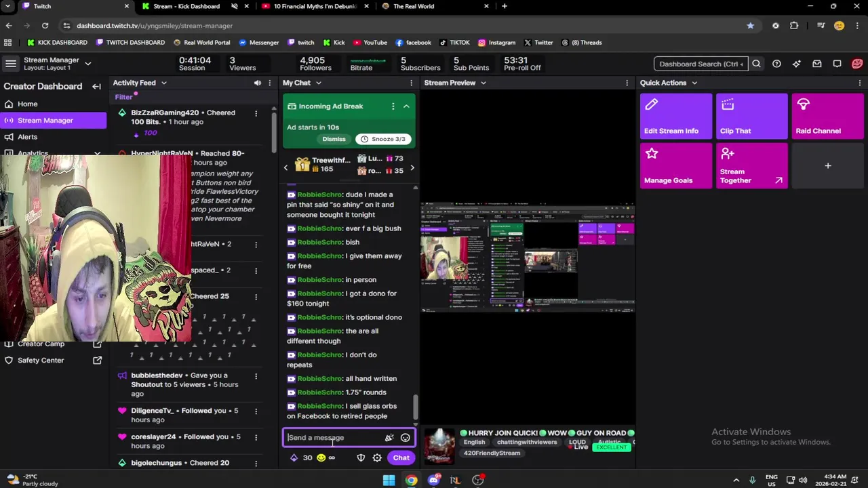Select Stream Manager in the sidebar
Image resolution: width=868 pixels, height=488 pixels.
pos(53,120)
